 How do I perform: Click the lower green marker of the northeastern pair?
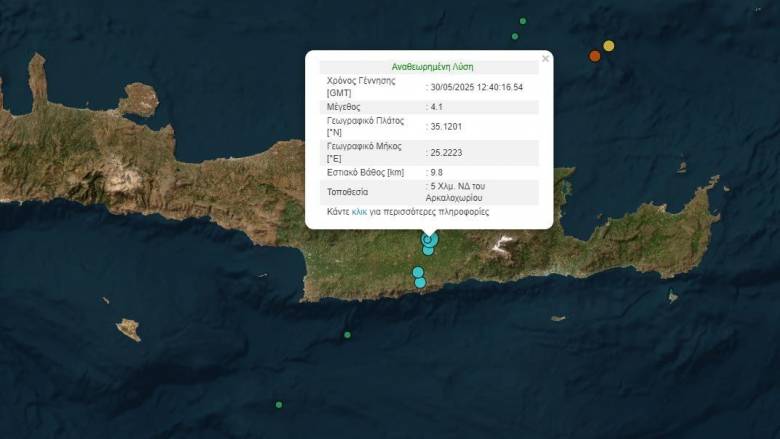(x=515, y=36)
